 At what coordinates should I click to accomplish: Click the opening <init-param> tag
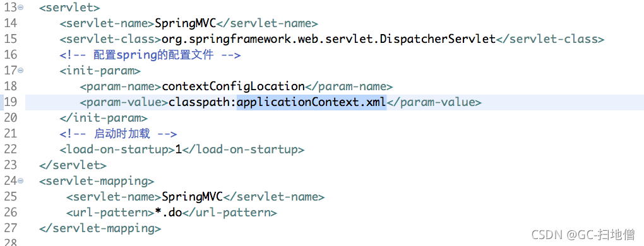click(100, 71)
